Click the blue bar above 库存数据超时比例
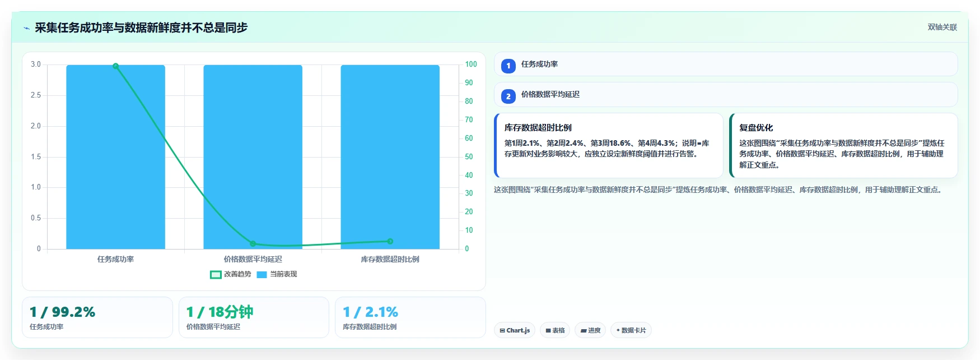The image size is (980, 360). pyautogui.click(x=390, y=157)
